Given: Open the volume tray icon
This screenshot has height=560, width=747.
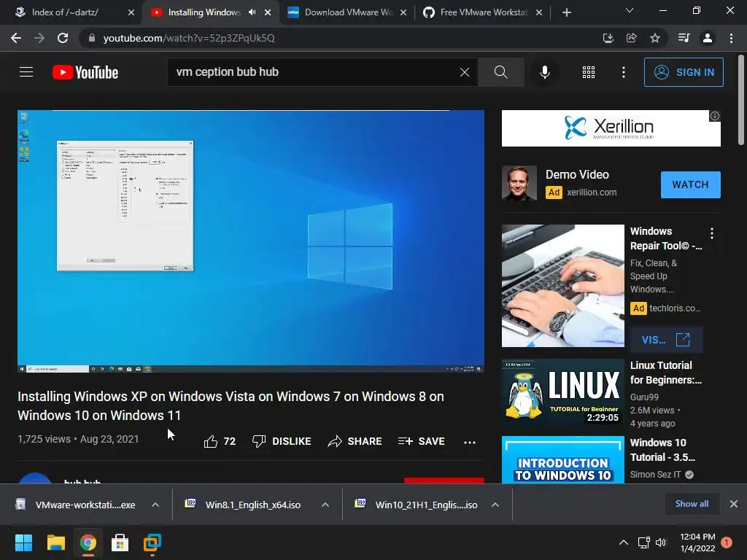Looking at the screenshot, I should [x=661, y=542].
